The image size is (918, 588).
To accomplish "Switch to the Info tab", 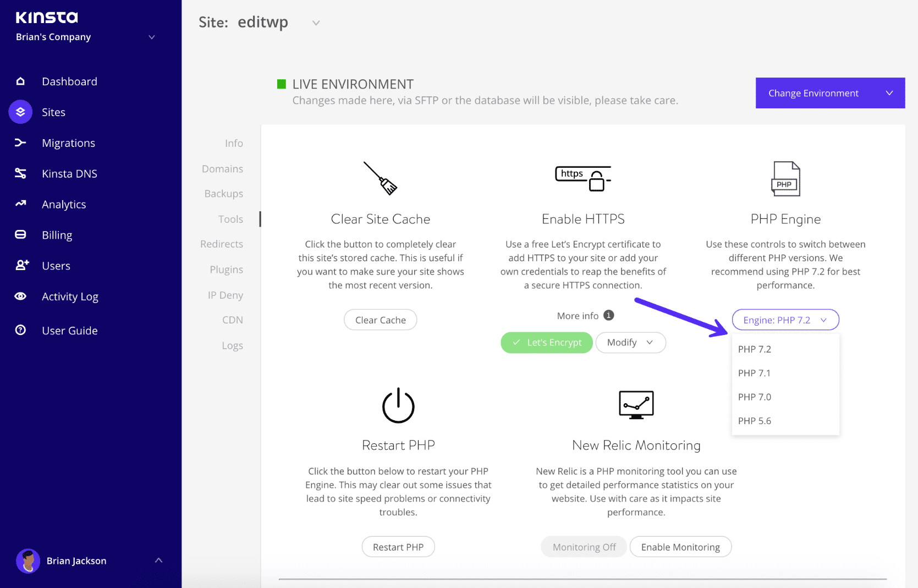I will click(x=234, y=143).
